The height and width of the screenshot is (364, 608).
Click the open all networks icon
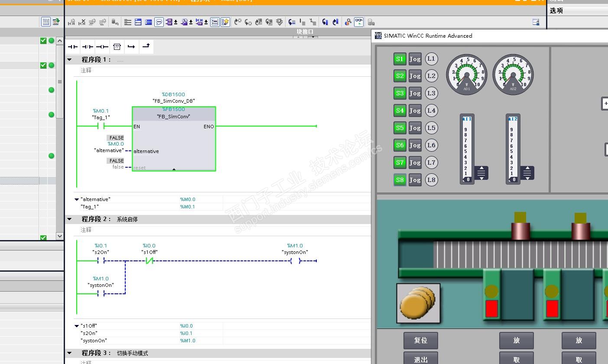138,22
